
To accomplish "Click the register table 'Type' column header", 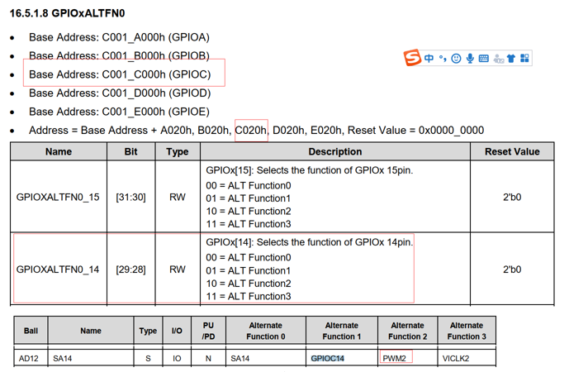I will [178, 151].
